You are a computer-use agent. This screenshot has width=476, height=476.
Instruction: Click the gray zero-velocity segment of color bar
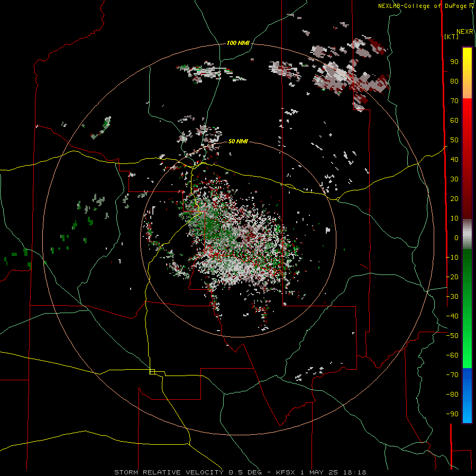click(467, 234)
